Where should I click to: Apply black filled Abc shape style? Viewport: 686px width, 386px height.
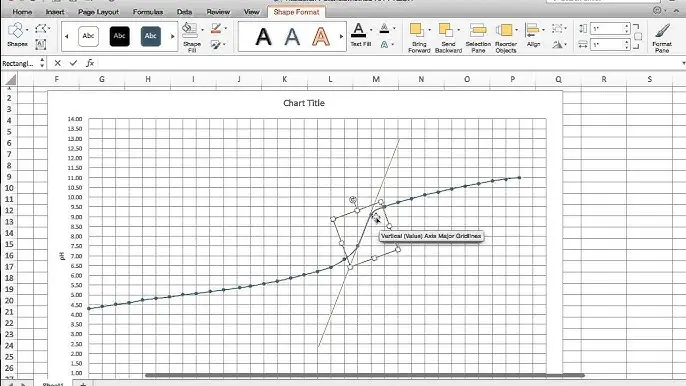pos(119,36)
